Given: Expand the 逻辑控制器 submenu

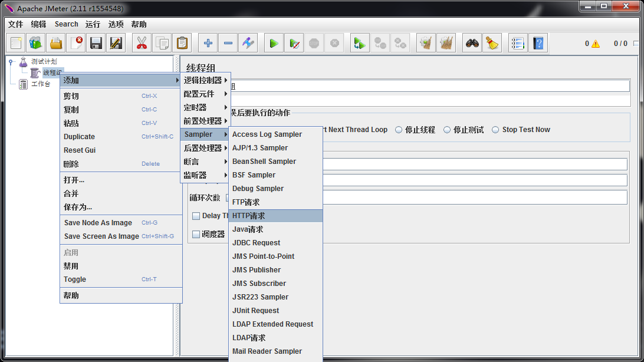Looking at the screenshot, I should (205, 80).
